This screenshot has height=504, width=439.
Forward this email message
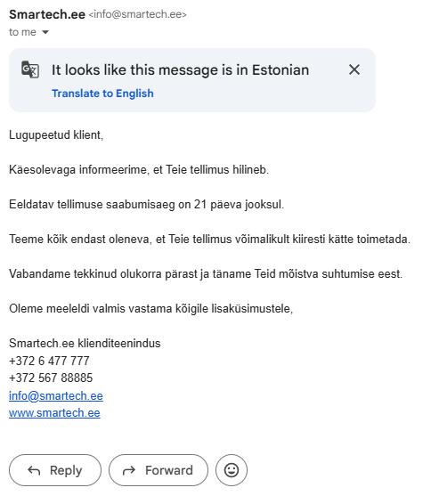pos(159,470)
